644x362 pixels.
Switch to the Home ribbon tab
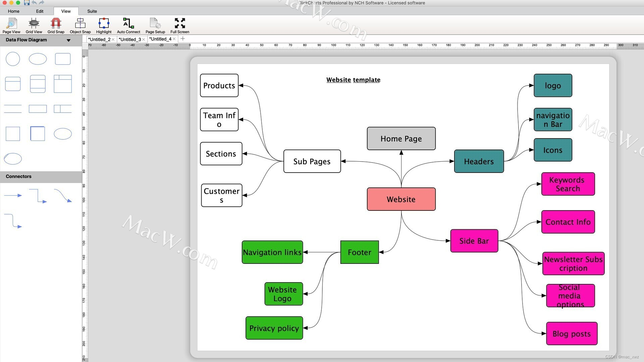point(14,11)
